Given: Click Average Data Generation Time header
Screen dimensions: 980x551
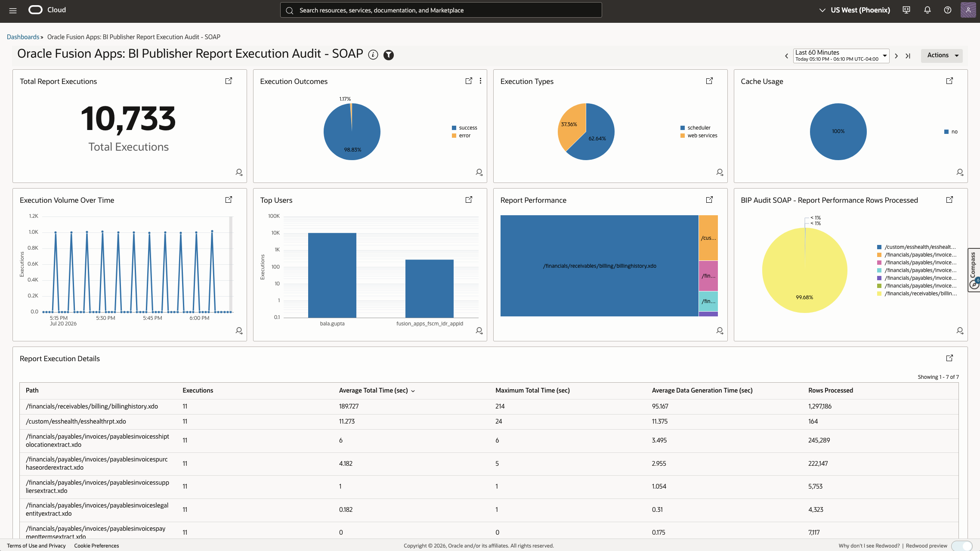Looking at the screenshot, I should (702, 390).
